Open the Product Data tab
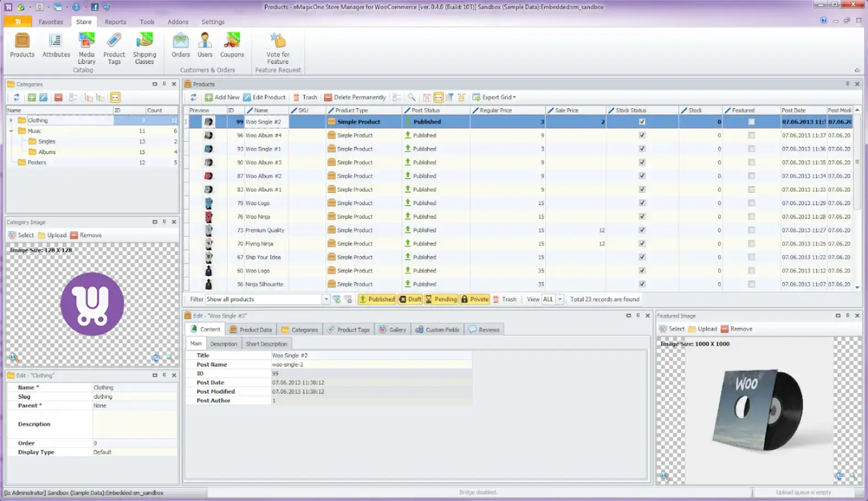 [251, 330]
